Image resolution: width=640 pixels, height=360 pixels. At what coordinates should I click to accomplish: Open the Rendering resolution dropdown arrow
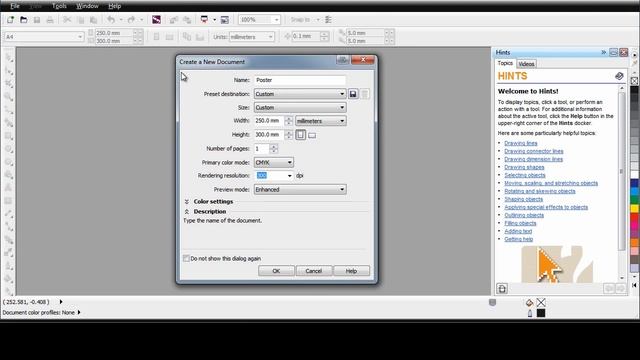pos(289,176)
